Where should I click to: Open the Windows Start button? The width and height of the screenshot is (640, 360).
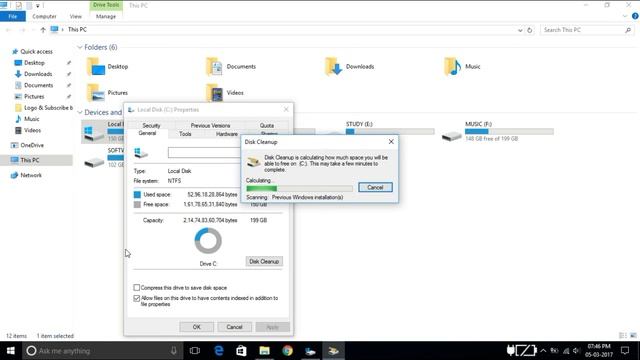pos(11,351)
